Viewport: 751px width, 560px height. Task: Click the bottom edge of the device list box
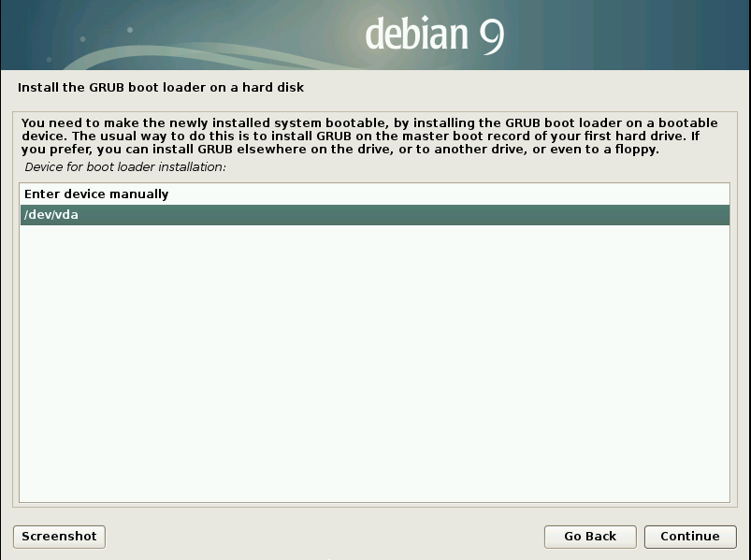(x=374, y=501)
